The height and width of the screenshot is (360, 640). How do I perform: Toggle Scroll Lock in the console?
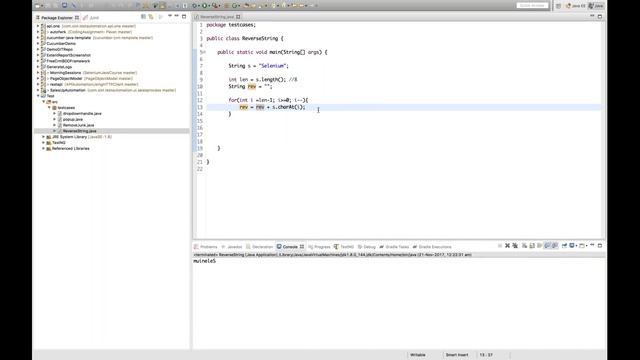point(532,246)
